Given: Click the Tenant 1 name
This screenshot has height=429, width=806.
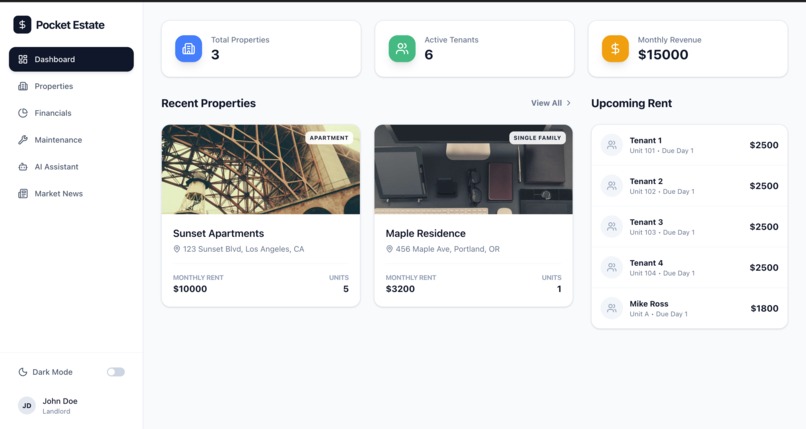Looking at the screenshot, I should 646,140.
